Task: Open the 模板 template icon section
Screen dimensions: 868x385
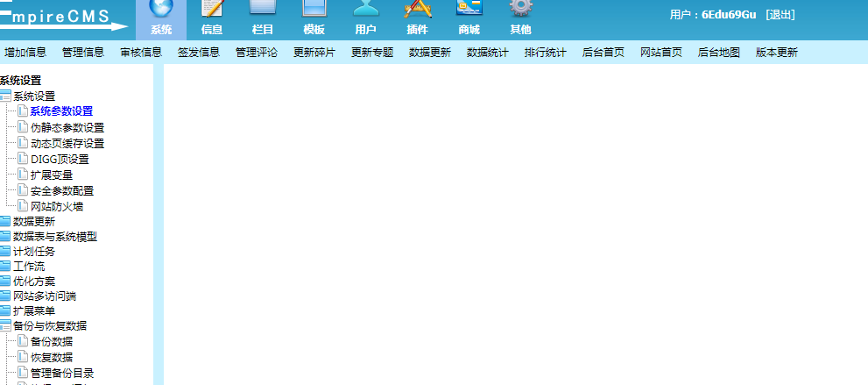Action: coord(314,19)
